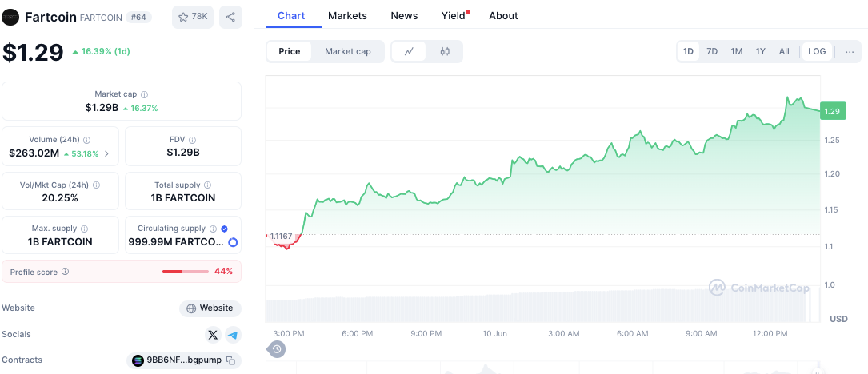Click the 20.25% Vol/Mkt Cap value
868x374 pixels.
pos(60,197)
